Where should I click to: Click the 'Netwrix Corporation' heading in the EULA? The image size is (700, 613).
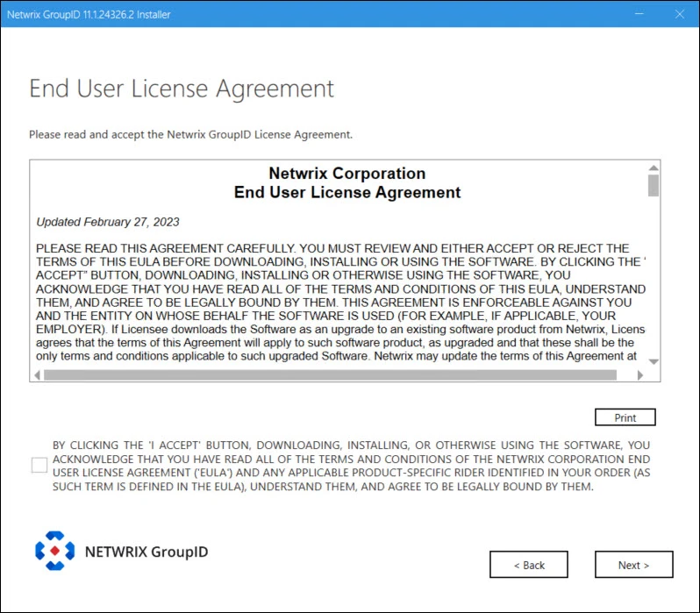(346, 174)
